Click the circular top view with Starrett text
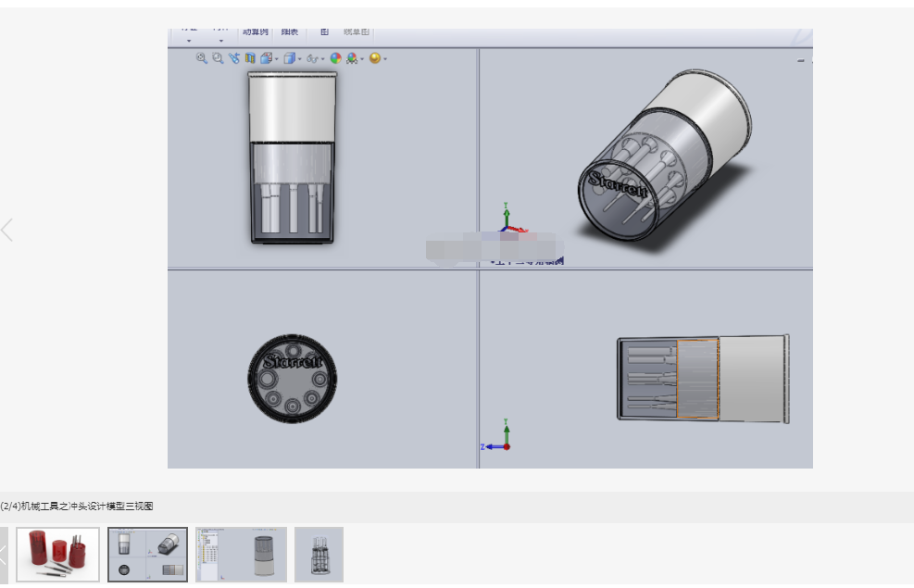Screen dimensions: 914x588 [x=292, y=378]
